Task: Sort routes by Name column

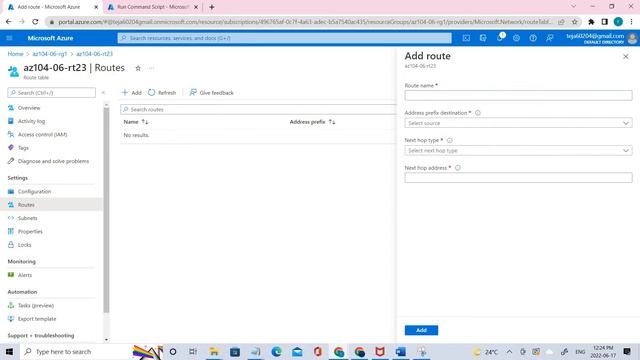Action: pos(136,122)
